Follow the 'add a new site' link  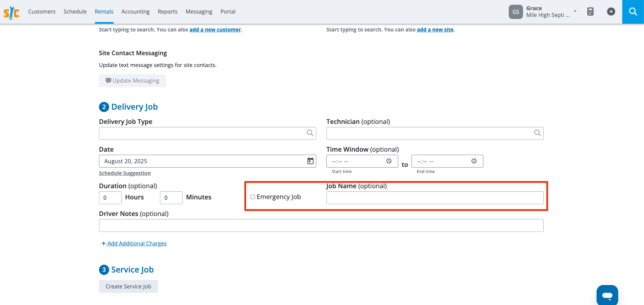point(435,30)
